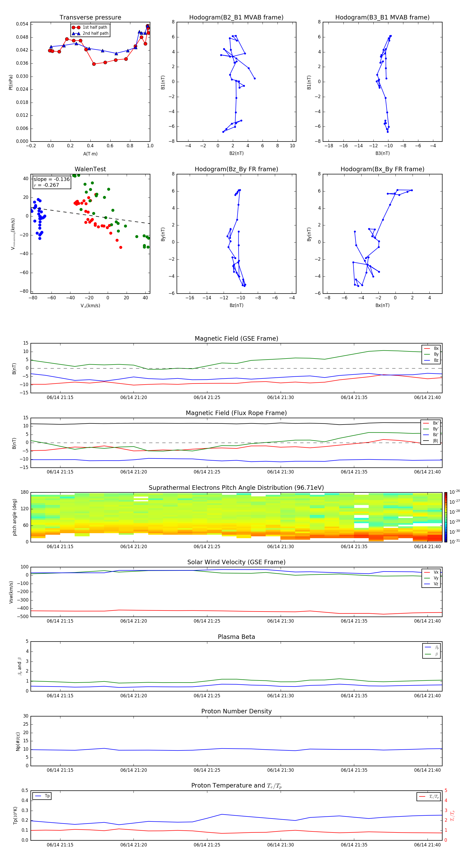Select the '1st half path' legend entry
Viewport: 473px width, 868px height.
[x=90, y=27]
